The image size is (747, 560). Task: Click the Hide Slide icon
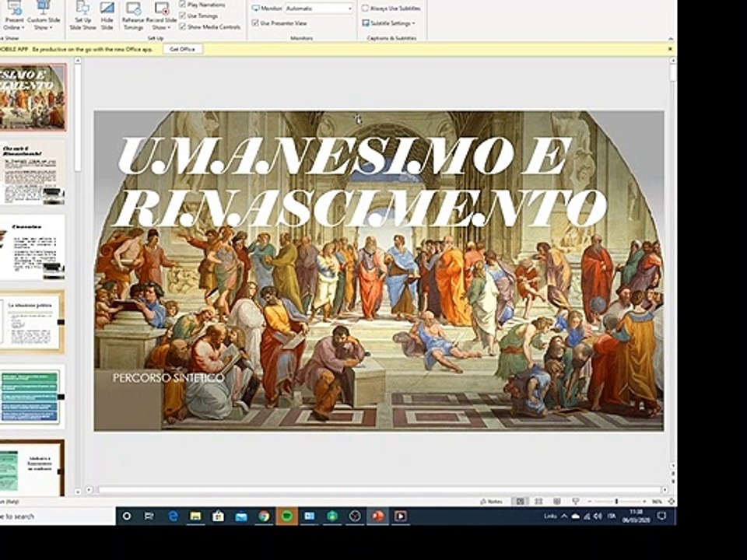107,9
